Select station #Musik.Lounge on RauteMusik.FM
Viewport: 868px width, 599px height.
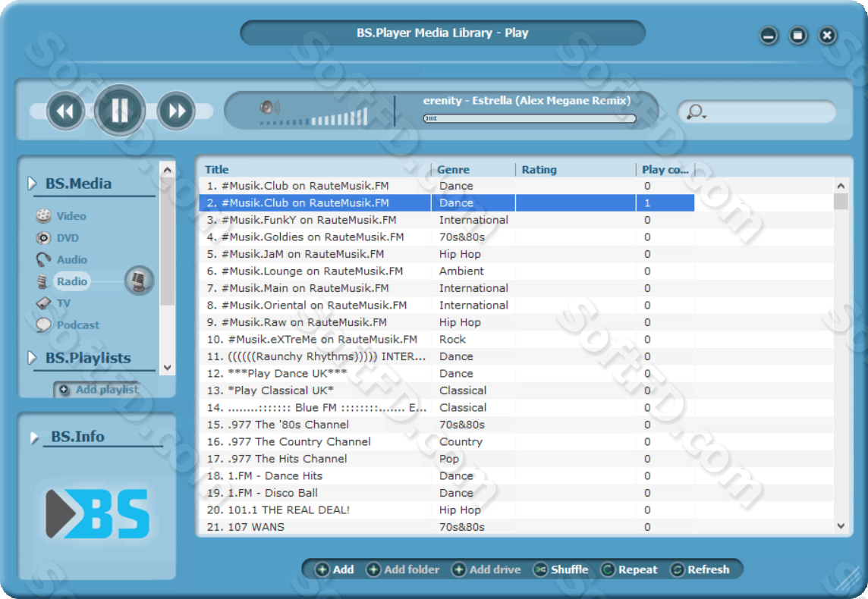pyautogui.click(x=447, y=271)
